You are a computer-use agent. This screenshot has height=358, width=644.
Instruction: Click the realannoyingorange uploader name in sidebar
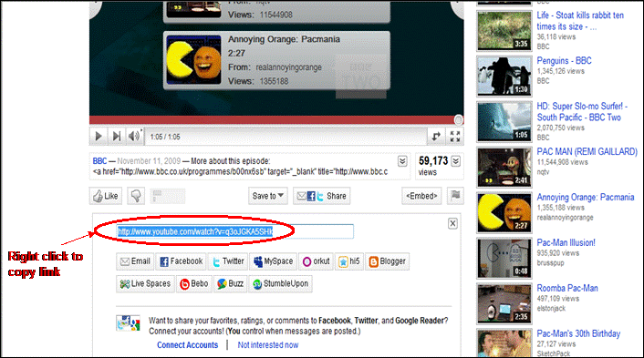566,218
